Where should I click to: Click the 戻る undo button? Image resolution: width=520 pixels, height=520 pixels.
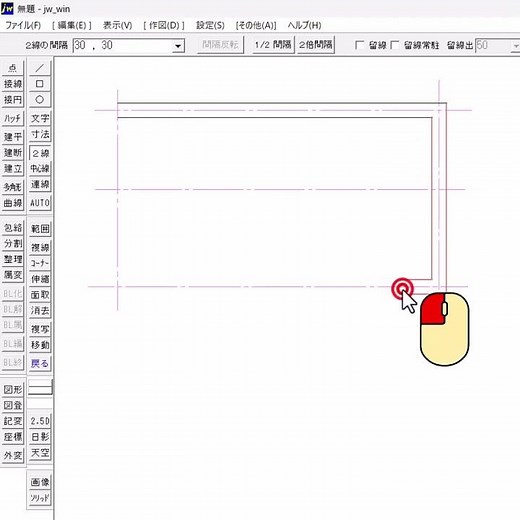(x=40, y=363)
